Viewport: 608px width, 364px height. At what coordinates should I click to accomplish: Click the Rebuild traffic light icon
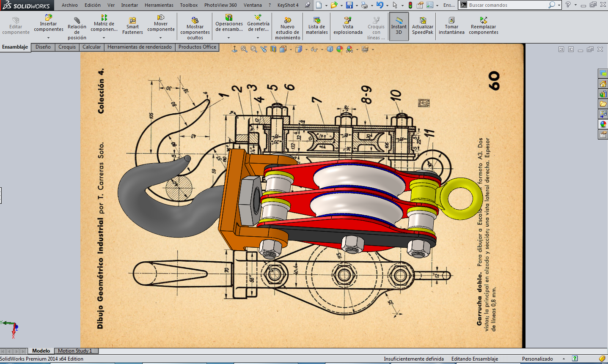pos(410,5)
